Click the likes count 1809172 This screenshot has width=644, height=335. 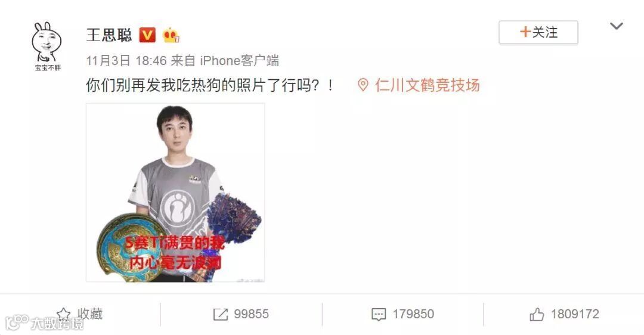pyautogui.click(x=575, y=315)
